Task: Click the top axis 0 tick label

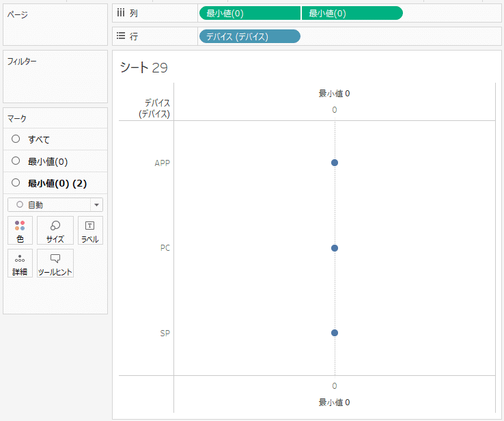Action: coord(335,110)
